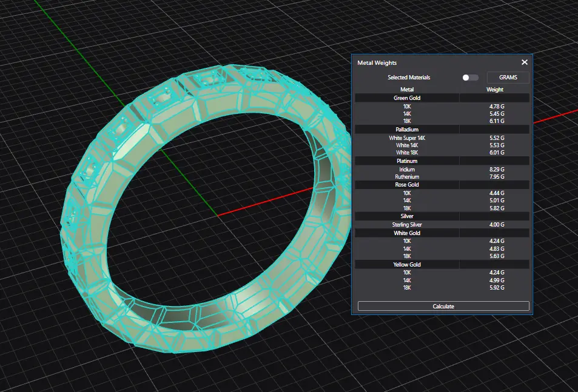Image resolution: width=578 pixels, height=392 pixels.
Task: Select the Iridium platinum row
Action: click(x=407, y=170)
